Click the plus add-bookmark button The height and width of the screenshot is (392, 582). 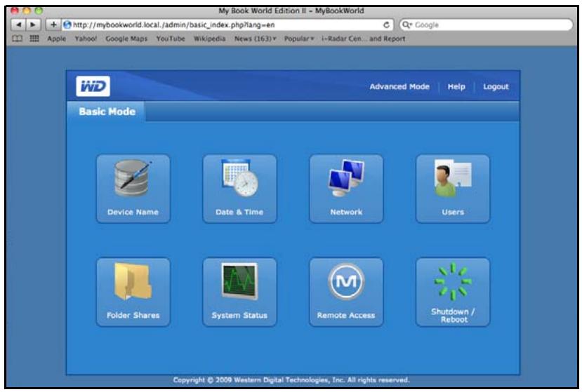(53, 25)
